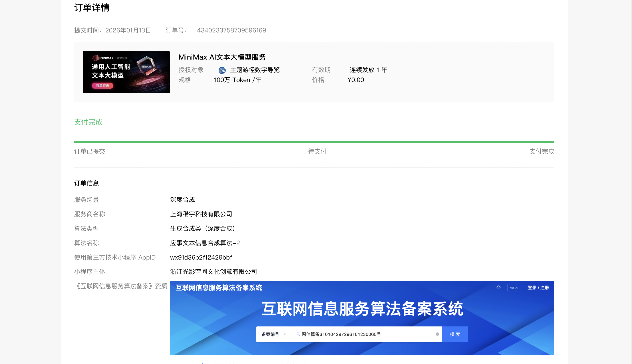Open the 登录 / 注册 link
Image resolution: width=632 pixels, height=364 pixels.
(538, 288)
